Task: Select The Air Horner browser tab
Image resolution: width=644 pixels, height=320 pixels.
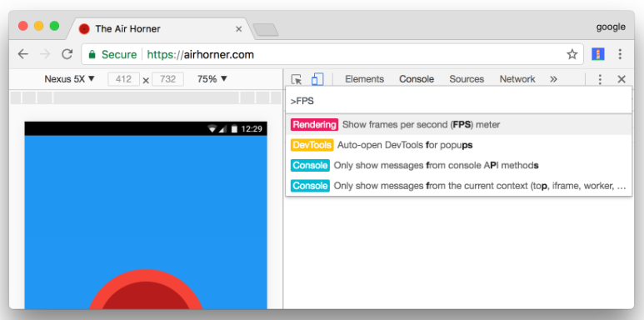Action: tap(160, 29)
